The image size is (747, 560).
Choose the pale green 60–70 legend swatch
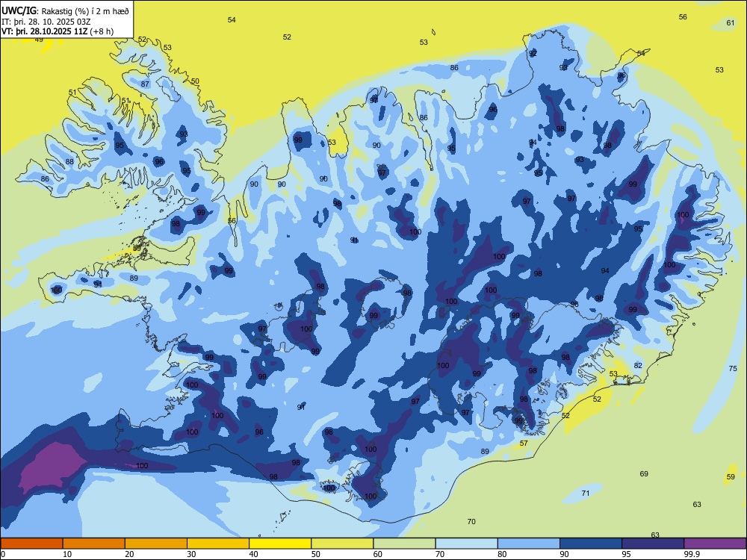point(404,544)
